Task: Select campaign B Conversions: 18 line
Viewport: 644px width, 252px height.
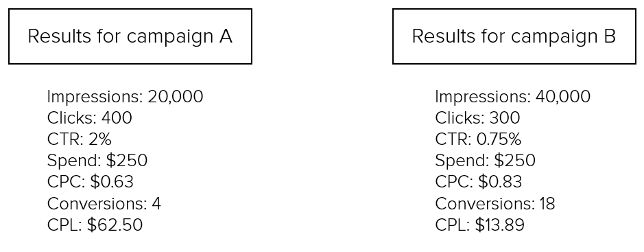Action: [x=495, y=204]
